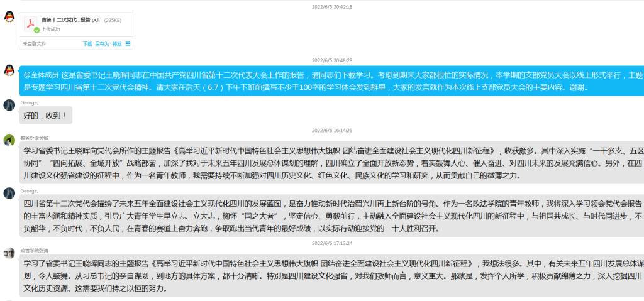Click the penguin avatar beside the blue @全体成员 message
Image resolution: width=644 pixels, height=301 pixels.
point(9,70)
